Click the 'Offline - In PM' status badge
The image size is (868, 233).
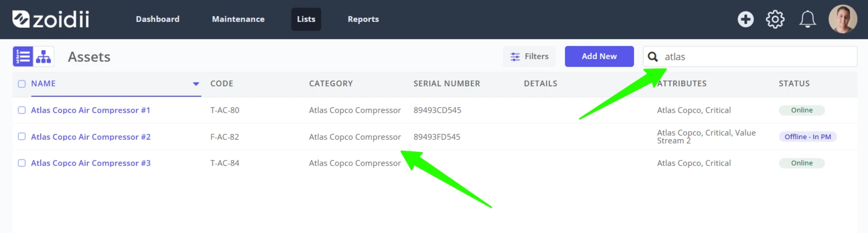tap(808, 137)
